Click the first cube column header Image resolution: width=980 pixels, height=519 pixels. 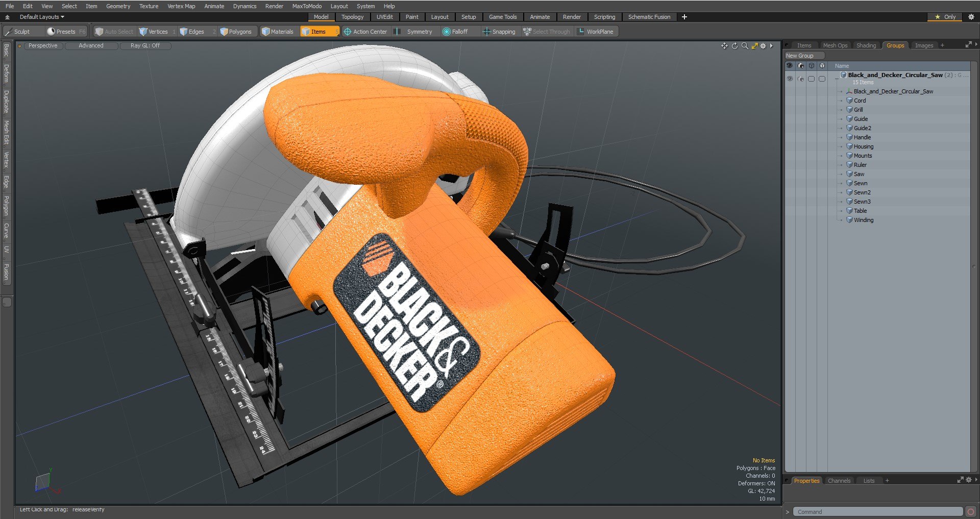[812, 66]
